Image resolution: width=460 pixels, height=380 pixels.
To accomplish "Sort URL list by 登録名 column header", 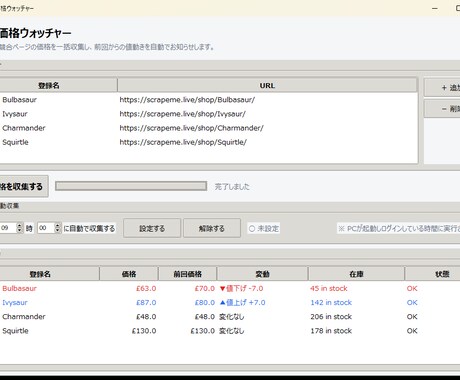I will click(58, 85).
